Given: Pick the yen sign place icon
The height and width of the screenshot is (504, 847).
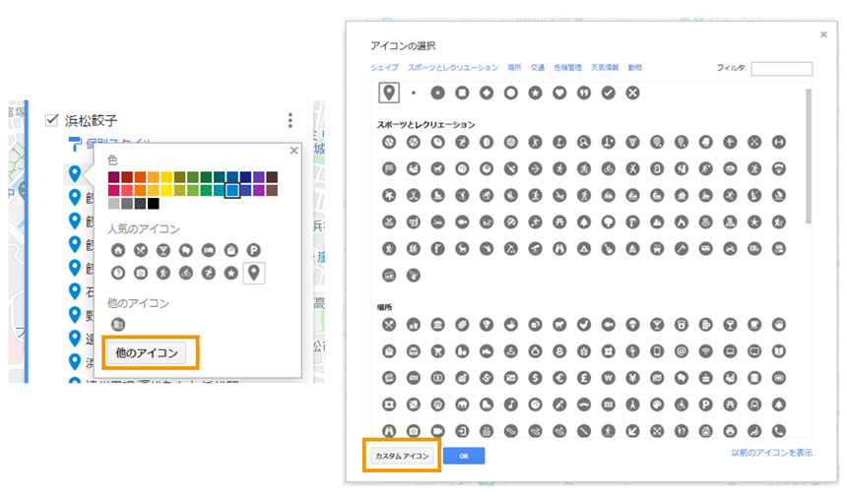Looking at the screenshot, I should tap(632, 378).
